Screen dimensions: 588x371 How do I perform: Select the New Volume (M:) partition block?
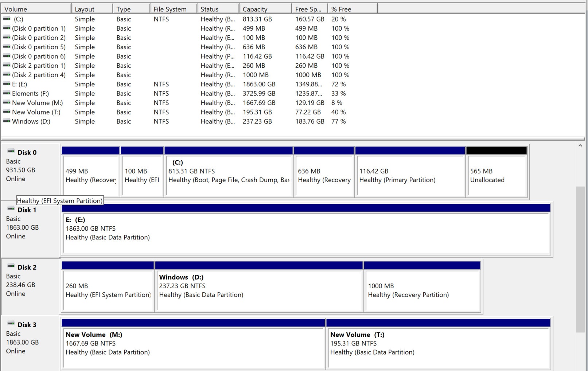point(193,344)
